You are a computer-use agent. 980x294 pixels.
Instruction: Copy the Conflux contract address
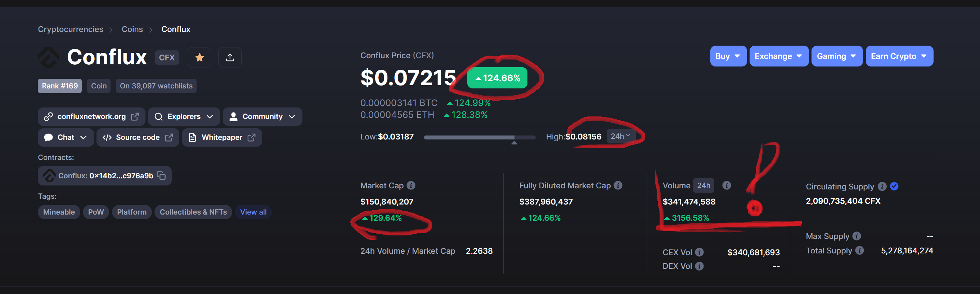pyautogui.click(x=162, y=175)
